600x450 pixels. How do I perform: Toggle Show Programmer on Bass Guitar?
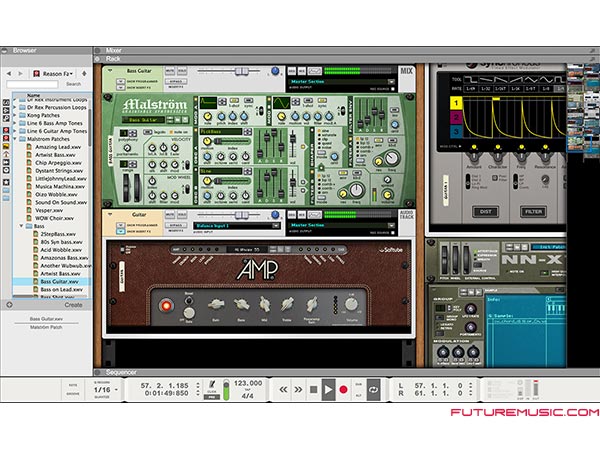[x=121, y=81]
